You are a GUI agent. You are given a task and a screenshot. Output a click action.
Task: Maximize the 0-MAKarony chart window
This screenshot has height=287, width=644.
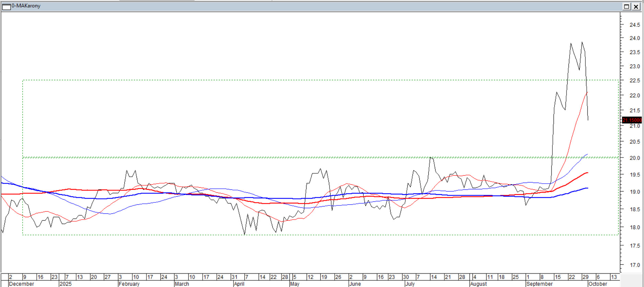click(627, 7)
